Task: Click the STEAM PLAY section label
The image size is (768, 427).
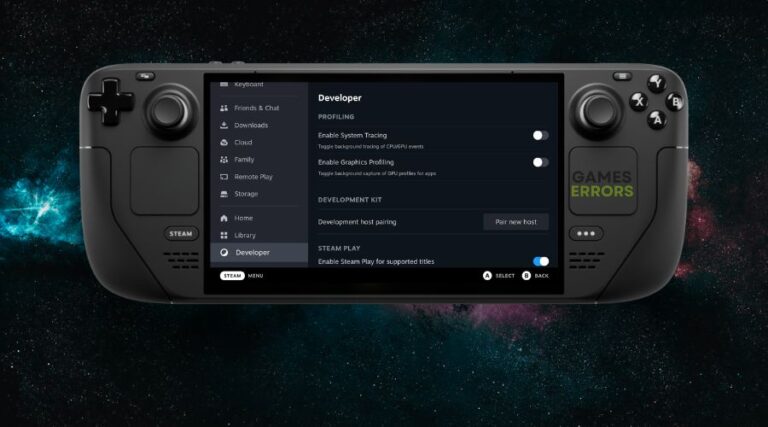Action: pos(339,248)
